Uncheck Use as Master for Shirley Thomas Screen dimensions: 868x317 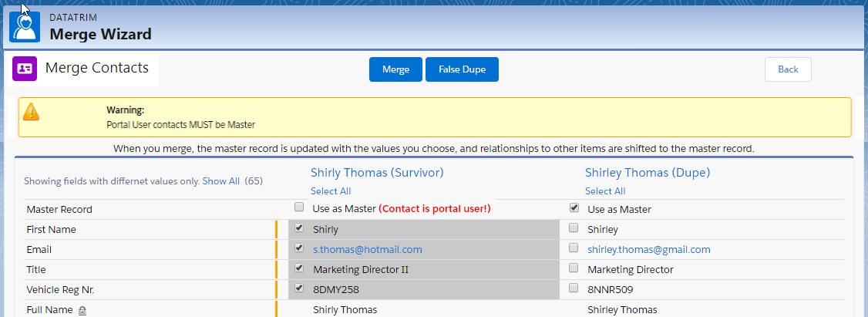(x=574, y=207)
